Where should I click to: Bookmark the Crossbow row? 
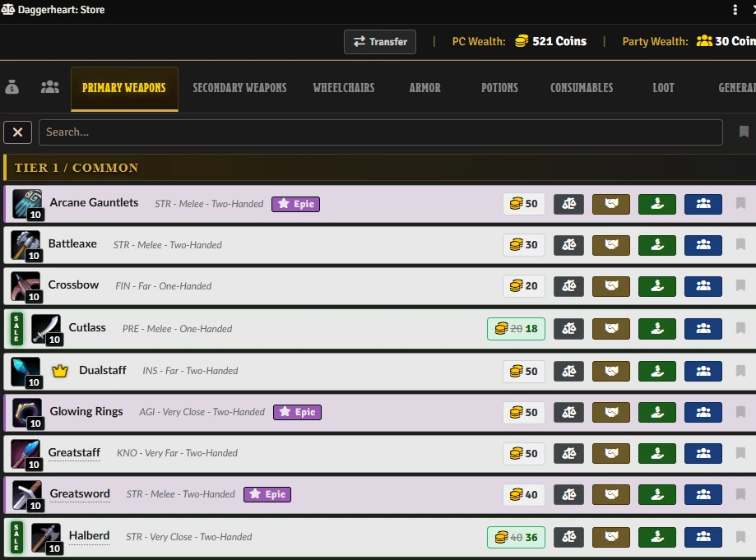[740, 285]
